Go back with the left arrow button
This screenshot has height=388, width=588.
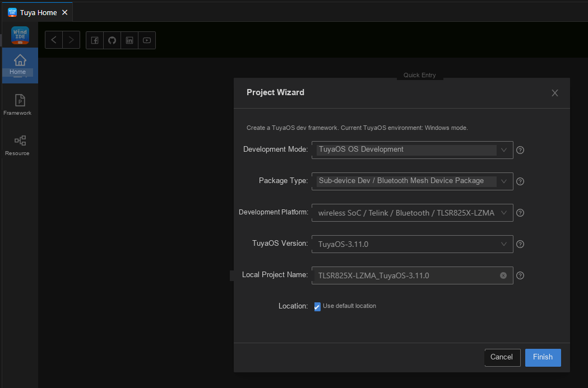click(54, 40)
